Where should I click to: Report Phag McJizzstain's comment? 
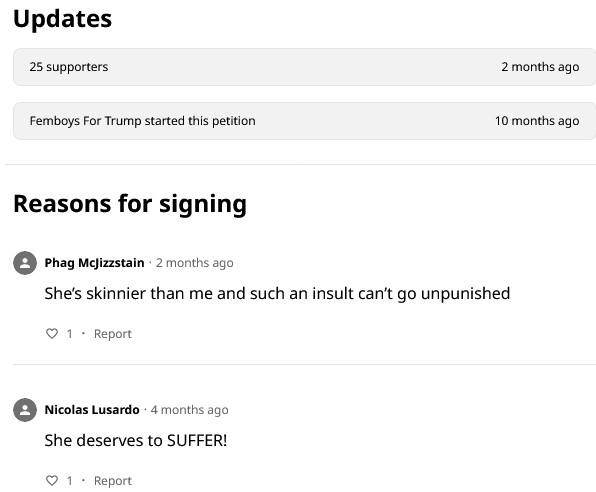(113, 334)
